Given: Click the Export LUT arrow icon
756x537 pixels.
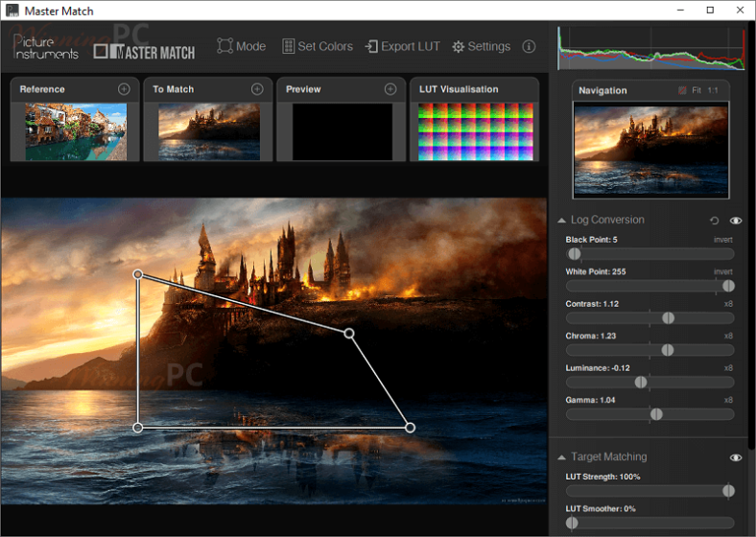Looking at the screenshot, I should (x=371, y=46).
